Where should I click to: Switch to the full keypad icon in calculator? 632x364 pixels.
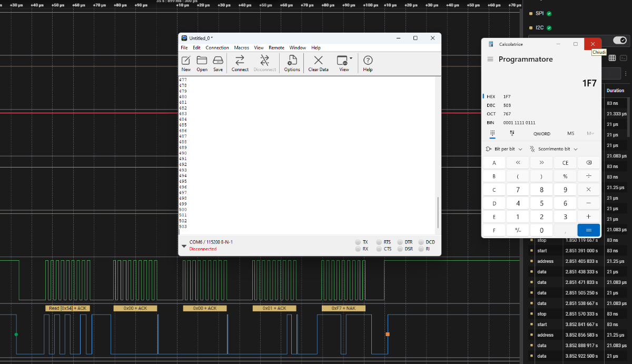(x=492, y=133)
